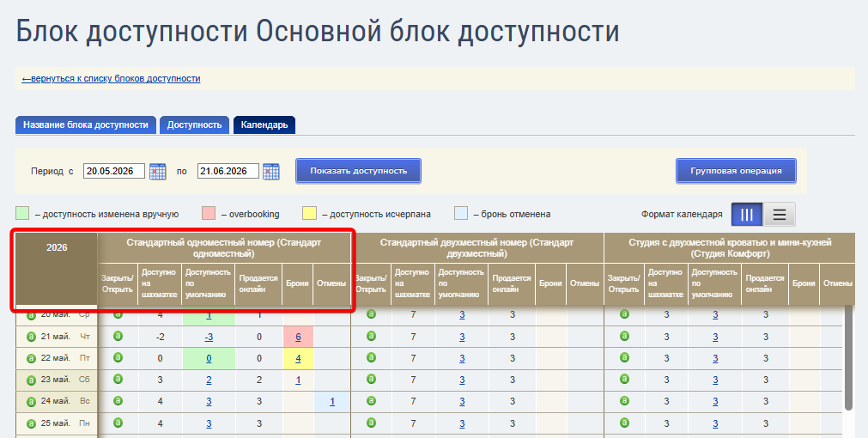Toggle close/open for single room on 21 май

(x=118, y=336)
